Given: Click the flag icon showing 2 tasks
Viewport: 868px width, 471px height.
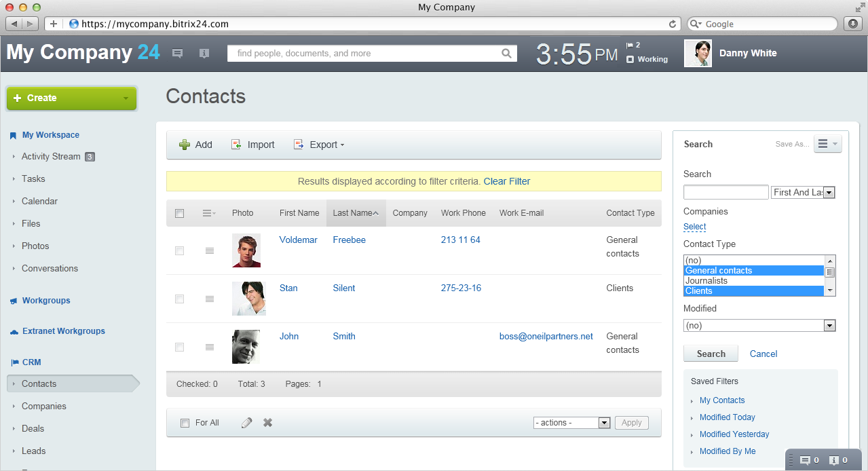Looking at the screenshot, I should tap(629, 45).
